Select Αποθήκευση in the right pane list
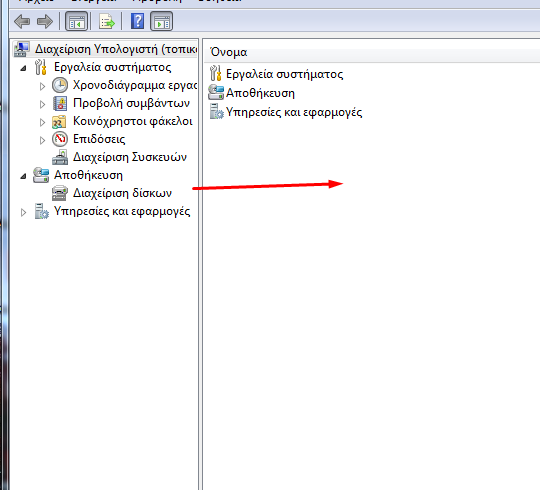Viewport: 540px width, 490px height. tap(260, 93)
